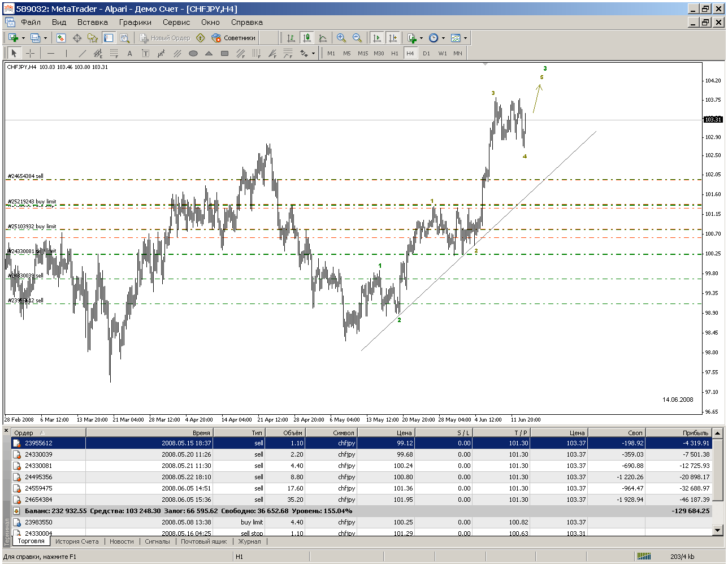This screenshot has height=564, width=728.
Task: Toggle chart auto scroll
Action: pos(376,38)
